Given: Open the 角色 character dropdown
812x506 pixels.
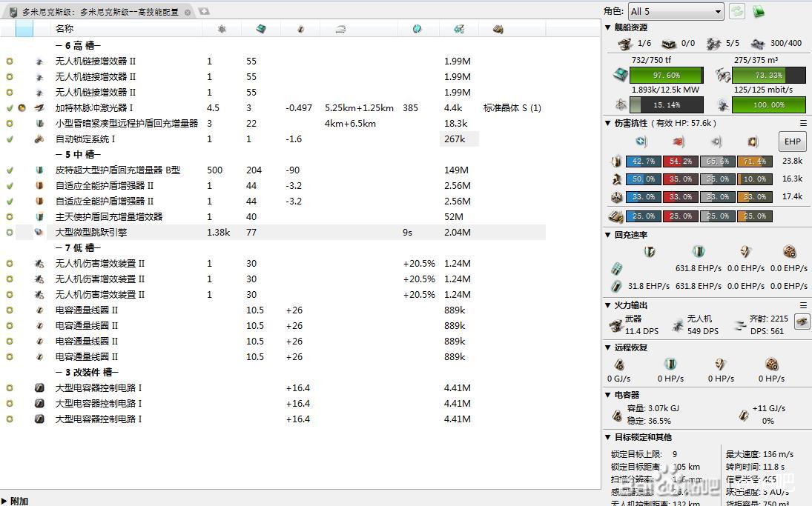Looking at the screenshot, I should pos(675,11).
